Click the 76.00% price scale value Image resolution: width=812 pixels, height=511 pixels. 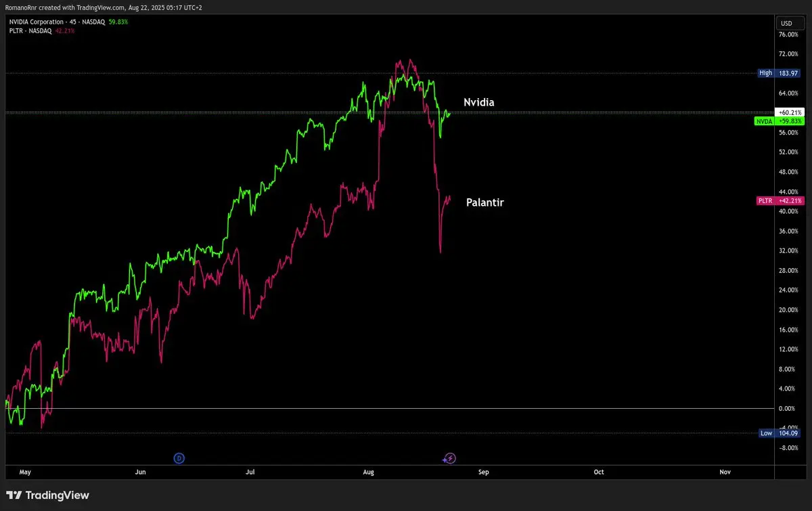[788, 34]
